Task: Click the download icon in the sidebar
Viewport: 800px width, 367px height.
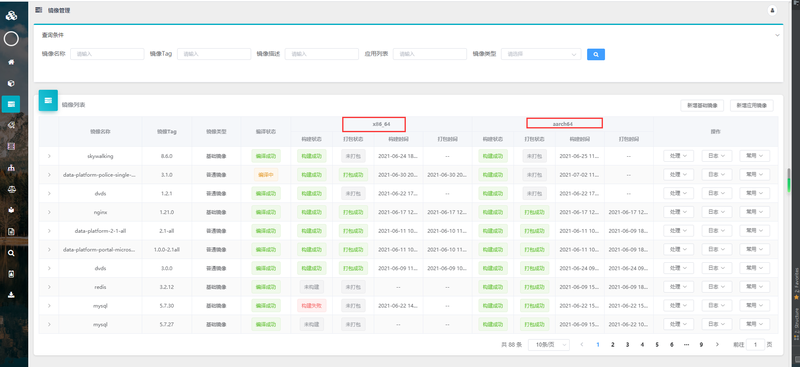Action: [11, 295]
